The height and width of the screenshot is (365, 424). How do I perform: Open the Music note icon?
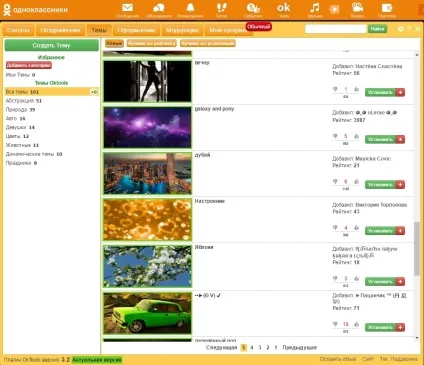[x=314, y=8]
